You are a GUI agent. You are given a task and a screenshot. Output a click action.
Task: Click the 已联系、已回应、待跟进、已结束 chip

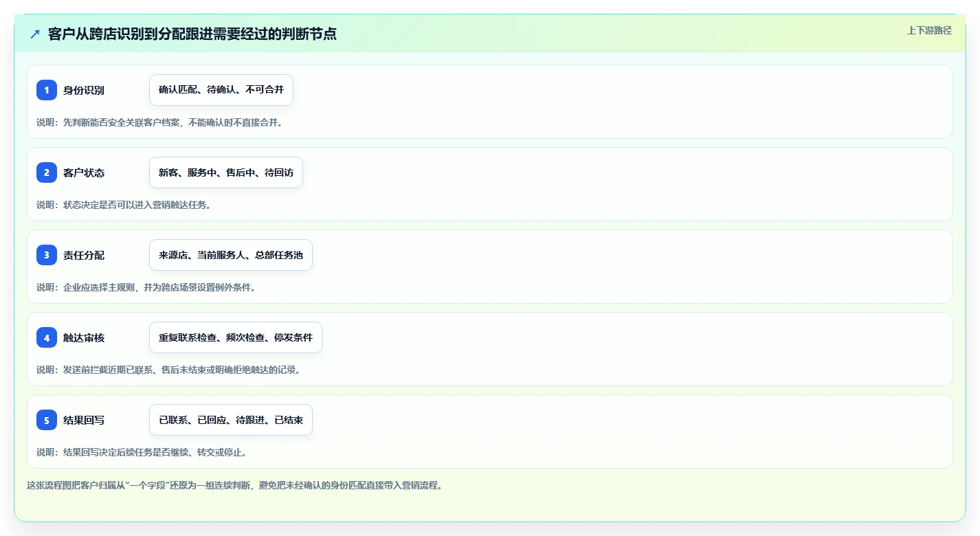click(x=231, y=420)
